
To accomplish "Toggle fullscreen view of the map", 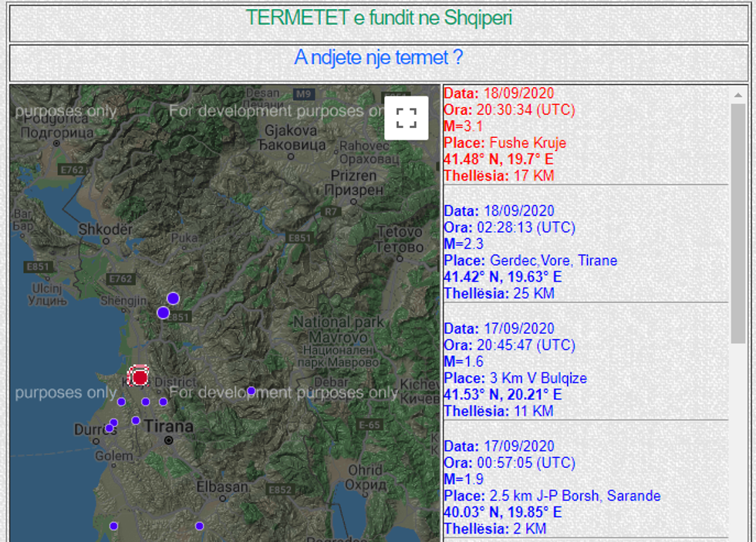I will [406, 117].
